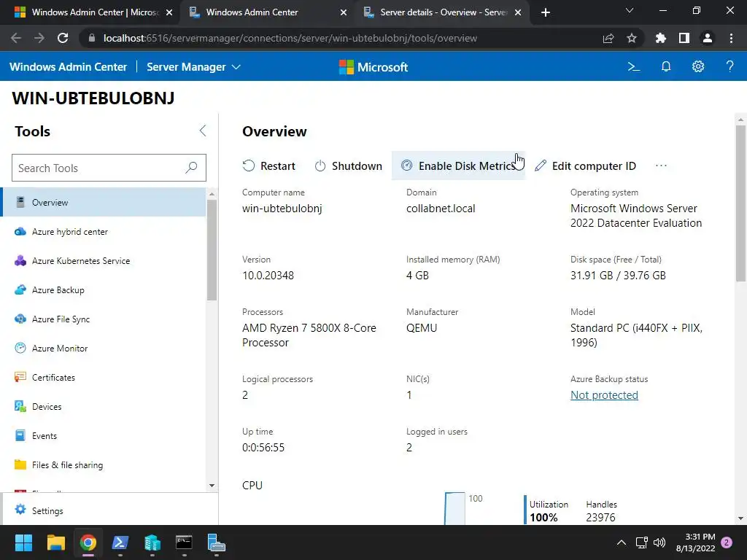Open the volume speaker tray icon
747x560 pixels.
point(659,542)
